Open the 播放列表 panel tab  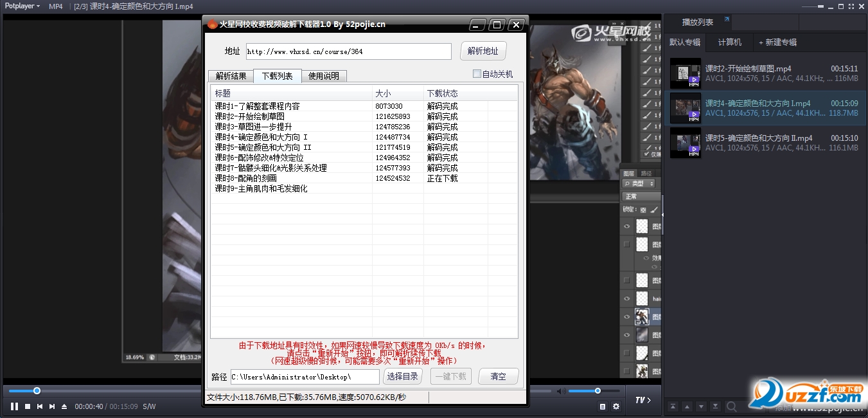[x=698, y=22]
